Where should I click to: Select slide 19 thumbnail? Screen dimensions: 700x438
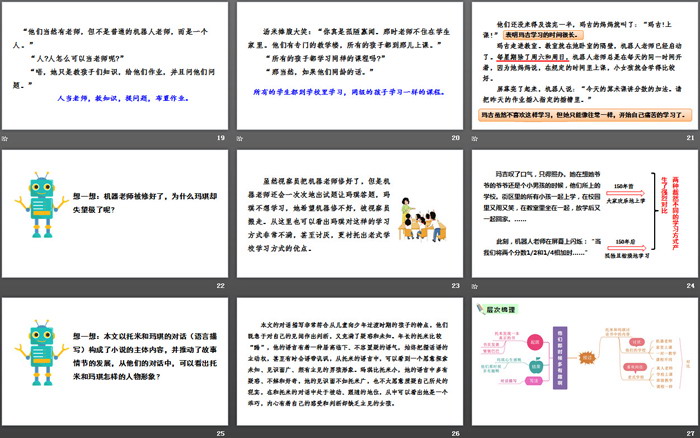pos(115,64)
